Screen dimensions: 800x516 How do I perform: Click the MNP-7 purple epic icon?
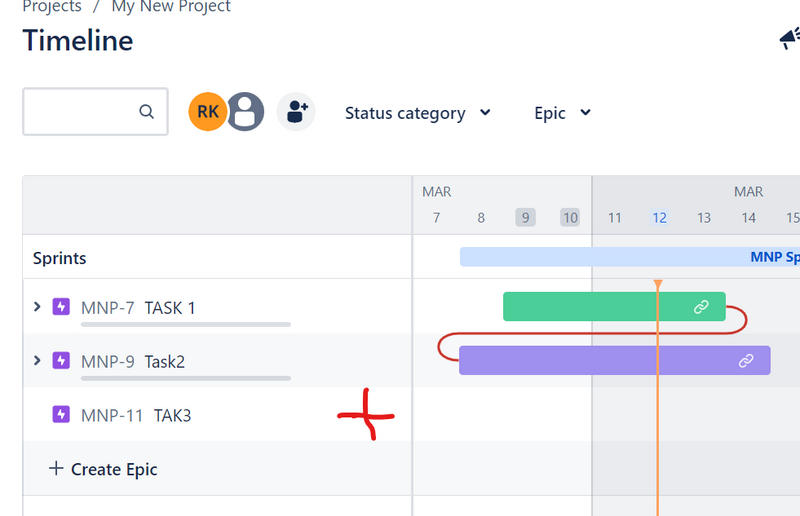tap(61, 307)
